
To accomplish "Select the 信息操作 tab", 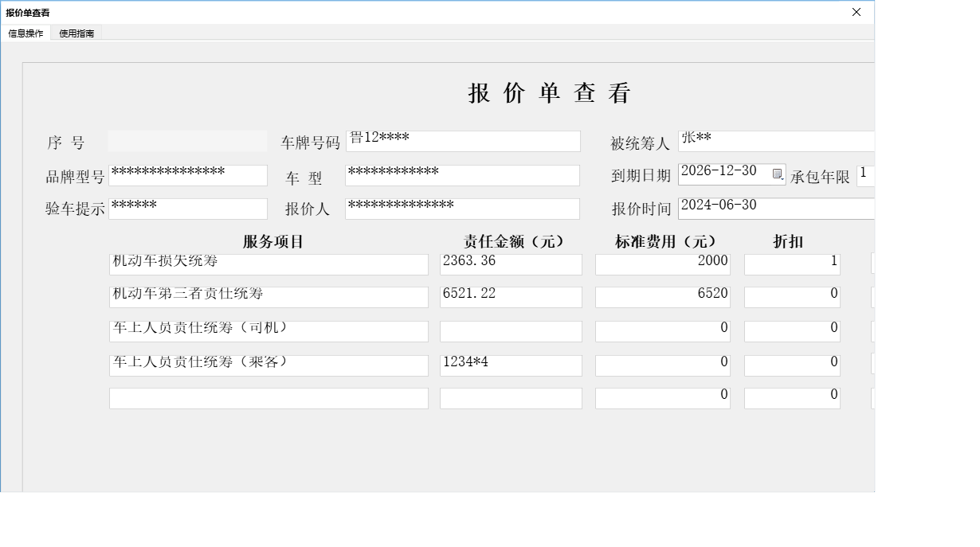I will [24, 33].
